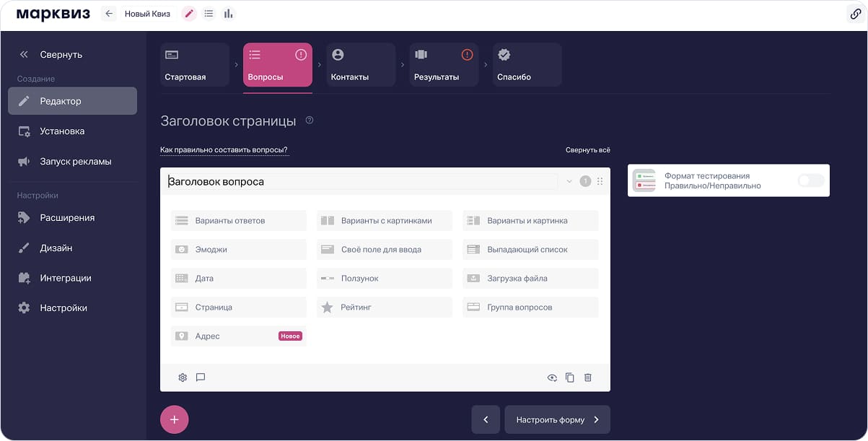Choose the Загрузка файла question type
868x441 pixels.
tap(530, 279)
